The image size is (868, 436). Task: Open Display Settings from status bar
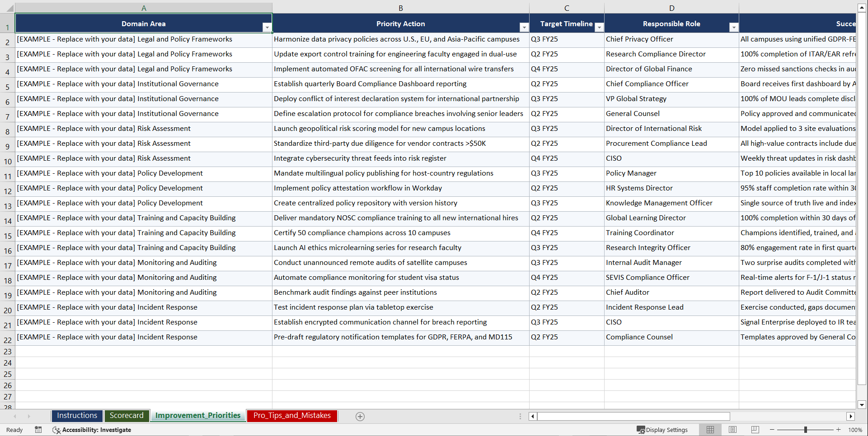[662, 430]
